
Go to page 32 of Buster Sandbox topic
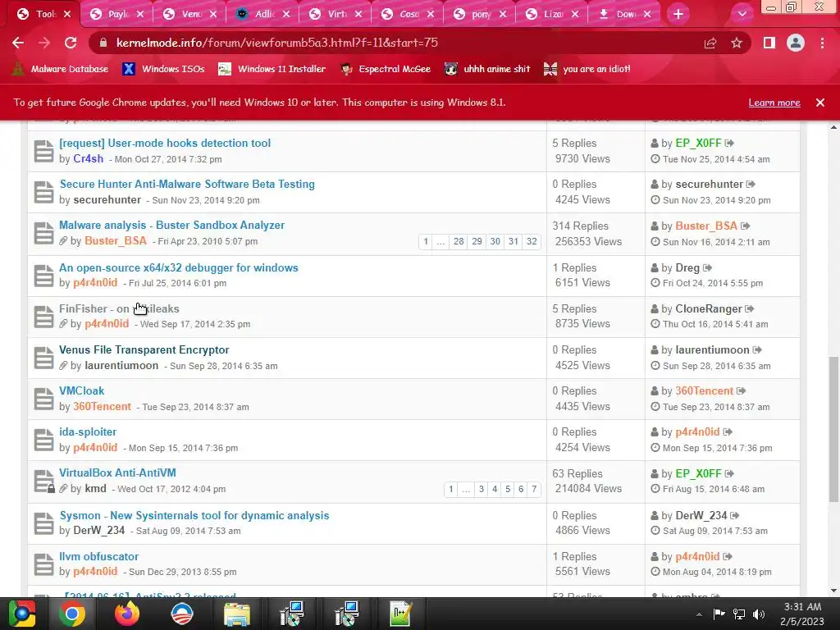532,242
